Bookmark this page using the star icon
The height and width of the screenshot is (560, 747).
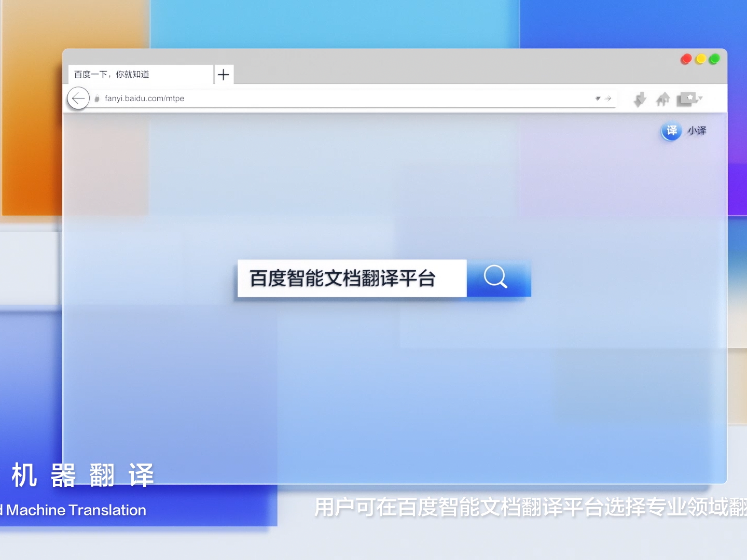[x=690, y=96]
